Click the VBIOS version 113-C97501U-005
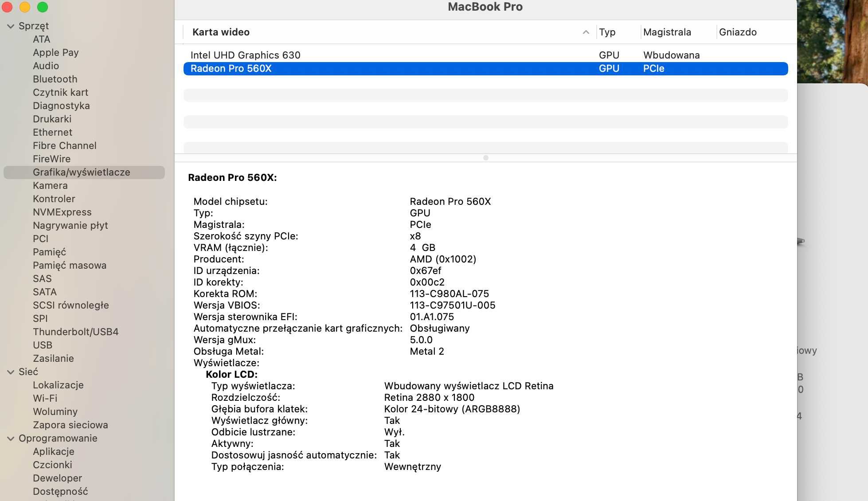This screenshot has height=501, width=868. (452, 305)
